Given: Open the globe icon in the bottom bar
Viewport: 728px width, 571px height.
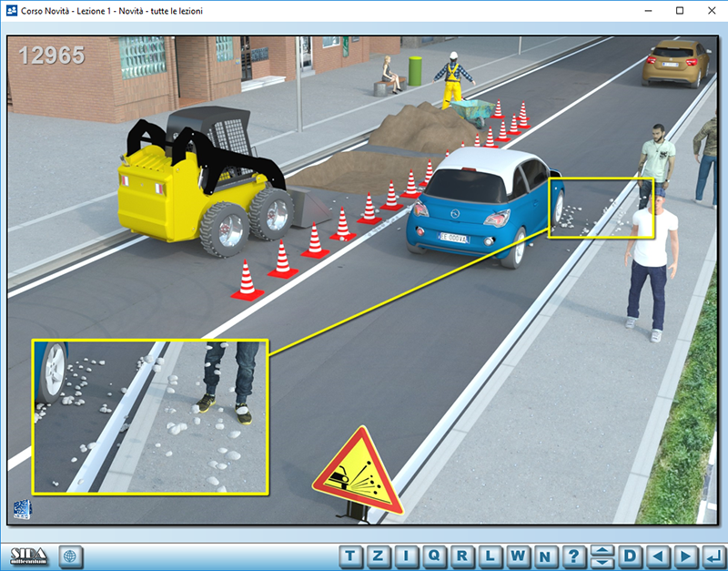Looking at the screenshot, I should (x=71, y=556).
